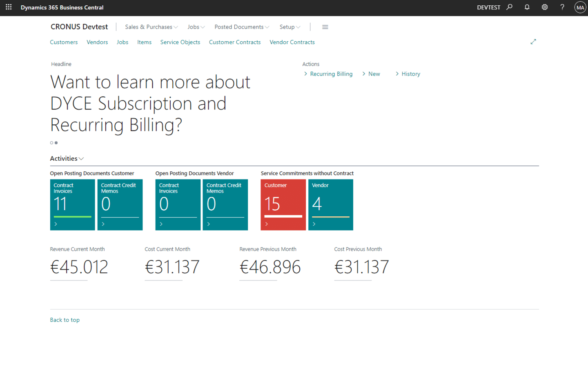
Task: Open the app launcher waffle icon
Action: click(x=9, y=7)
